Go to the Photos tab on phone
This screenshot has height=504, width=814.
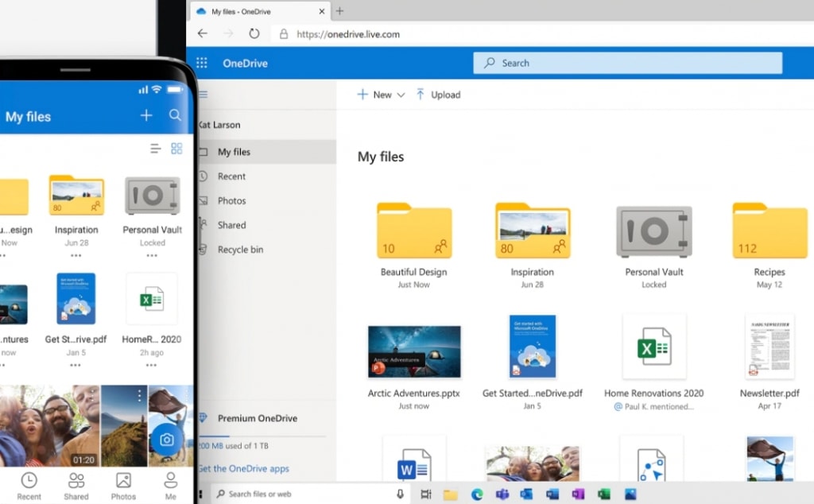[123, 486]
